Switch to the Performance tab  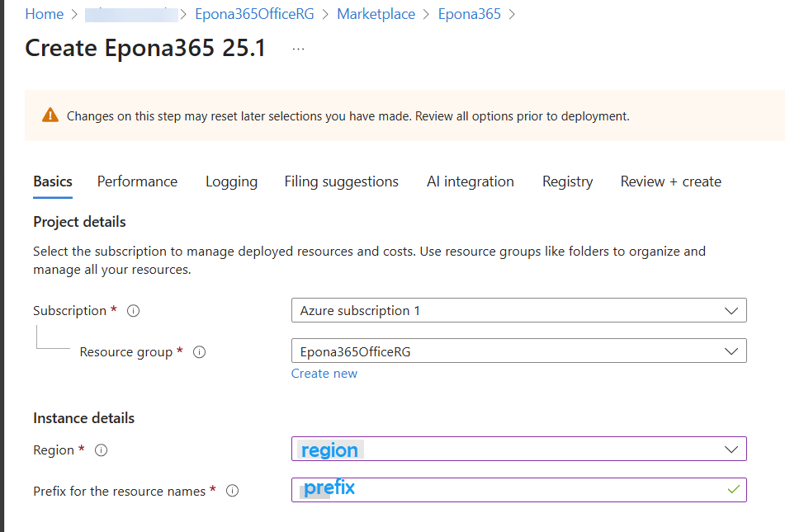(x=137, y=181)
